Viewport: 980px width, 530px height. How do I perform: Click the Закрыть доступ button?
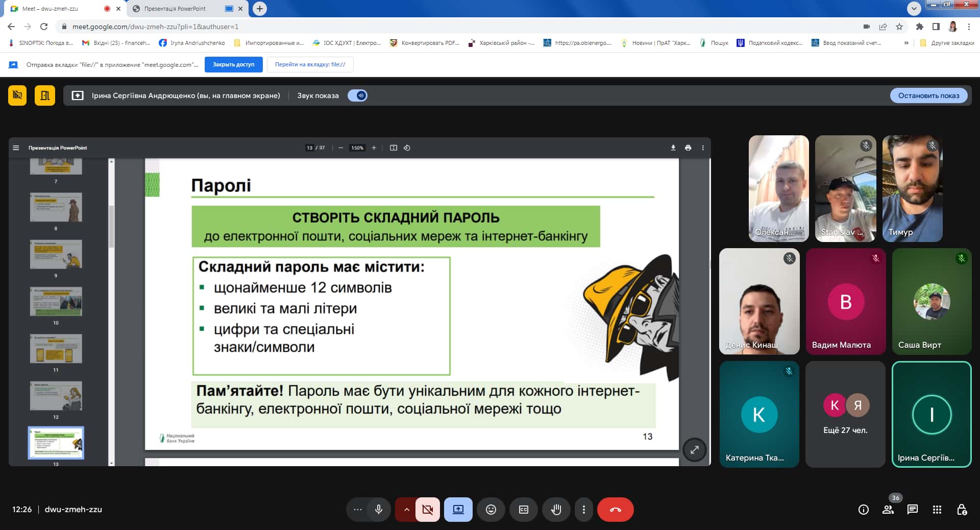pyautogui.click(x=233, y=64)
